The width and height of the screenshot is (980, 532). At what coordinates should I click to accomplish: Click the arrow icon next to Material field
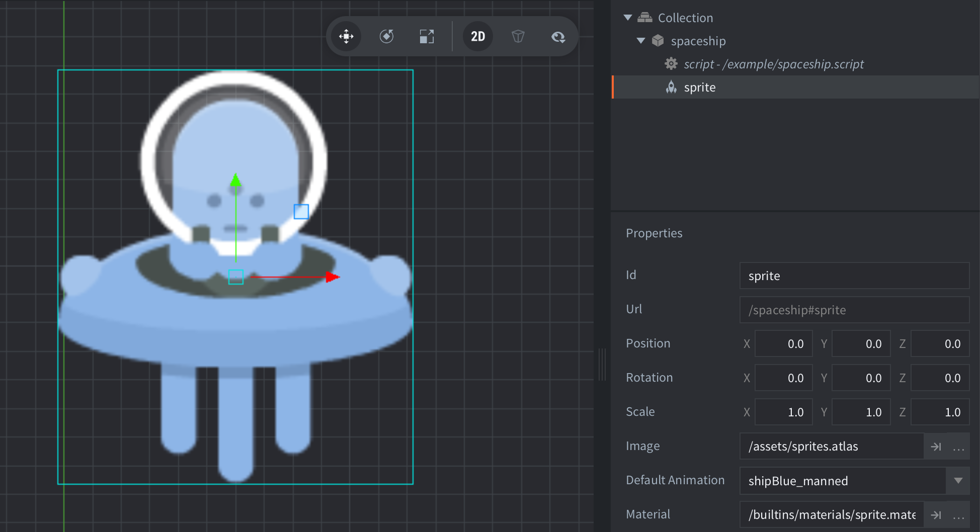[x=936, y=515]
